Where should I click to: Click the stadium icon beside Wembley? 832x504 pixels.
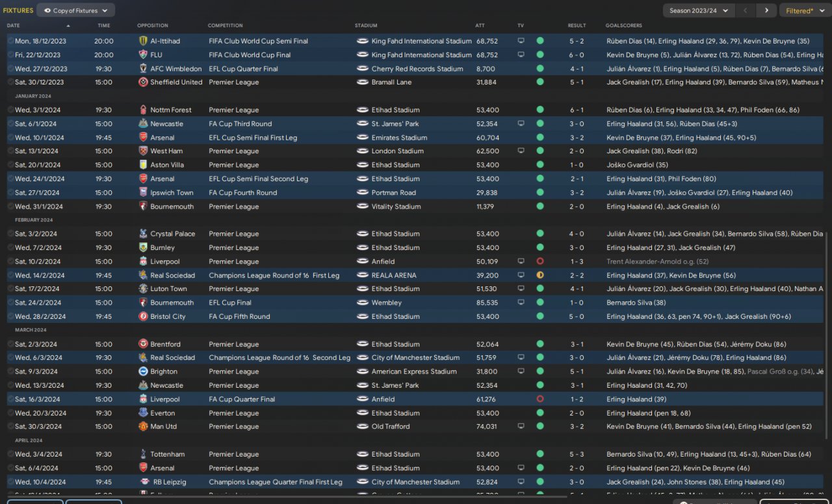pyautogui.click(x=362, y=303)
